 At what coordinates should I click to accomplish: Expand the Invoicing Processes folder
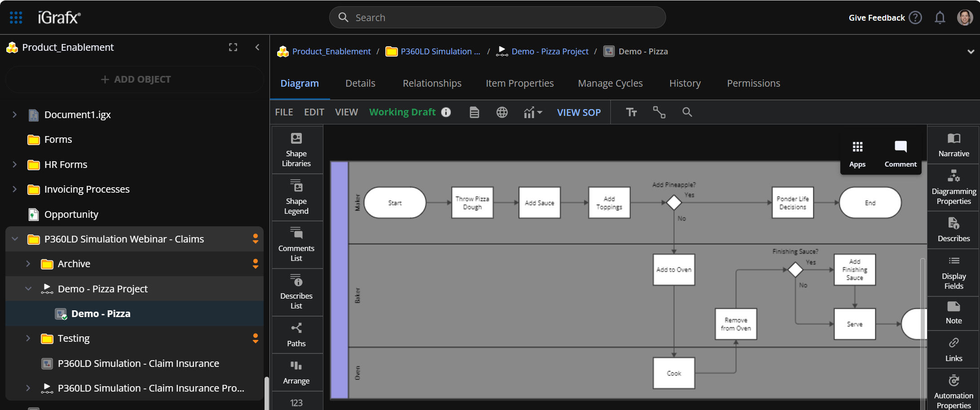(15, 190)
